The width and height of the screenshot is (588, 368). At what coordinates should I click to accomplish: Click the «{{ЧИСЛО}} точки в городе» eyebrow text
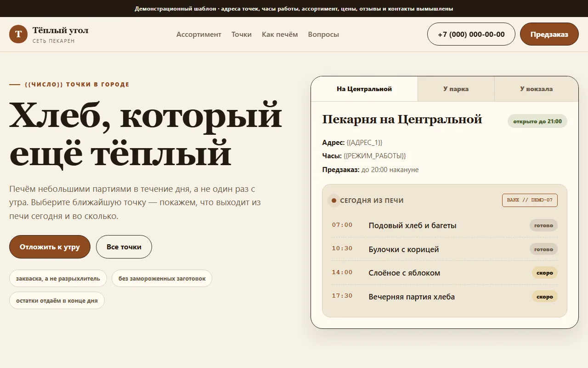click(77, 85)
